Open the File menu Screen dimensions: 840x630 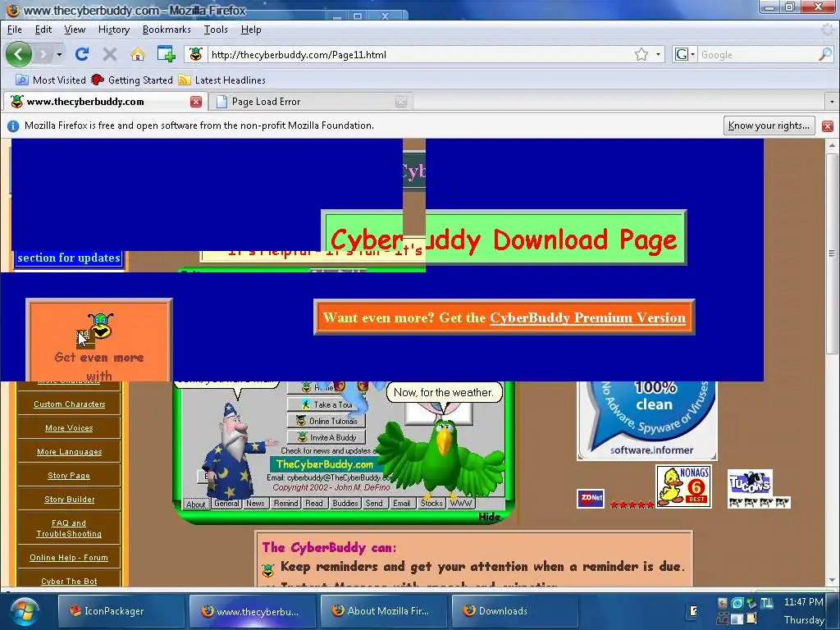point(15,30)
